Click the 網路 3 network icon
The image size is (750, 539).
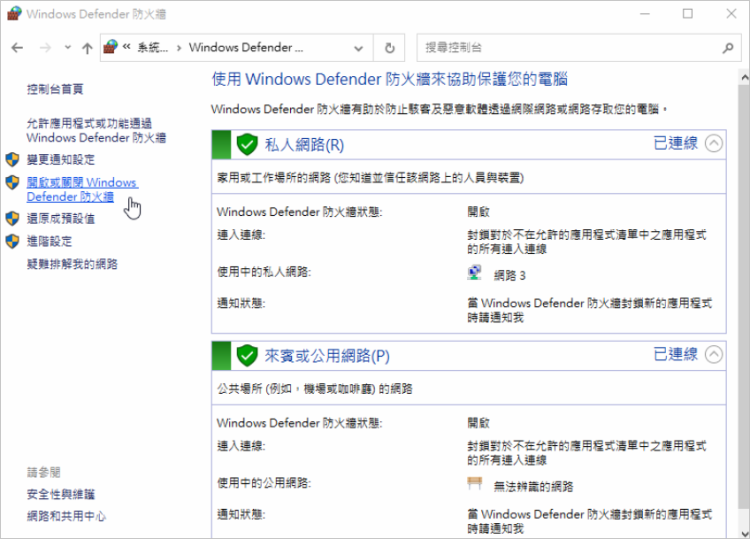point(474,273)
